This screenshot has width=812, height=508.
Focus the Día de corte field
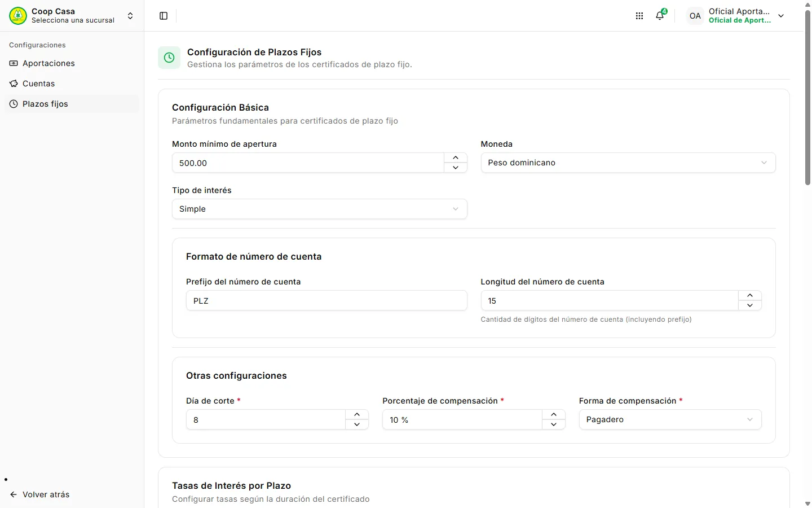[x=266, y=419]
